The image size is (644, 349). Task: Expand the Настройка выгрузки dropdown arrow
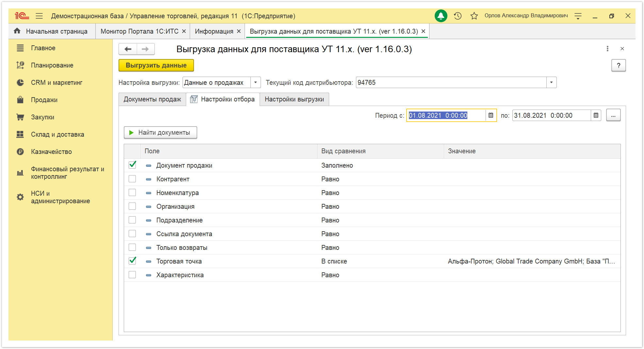click(255, 83)
